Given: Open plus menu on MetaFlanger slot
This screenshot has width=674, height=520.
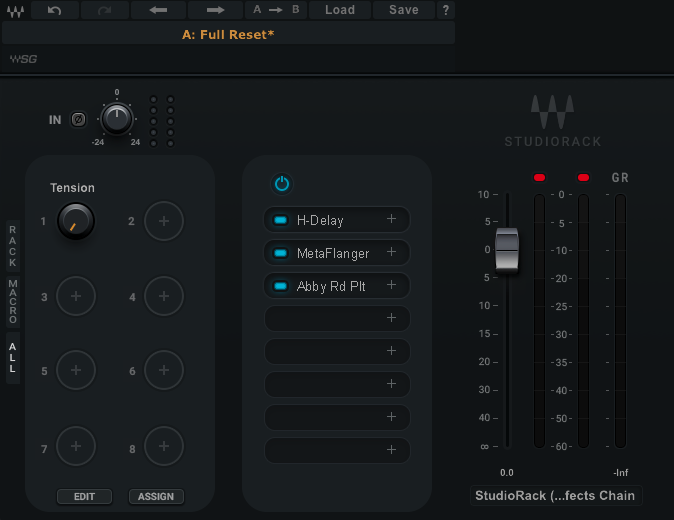Looking at the screenshot, I should tap(391, 252).
